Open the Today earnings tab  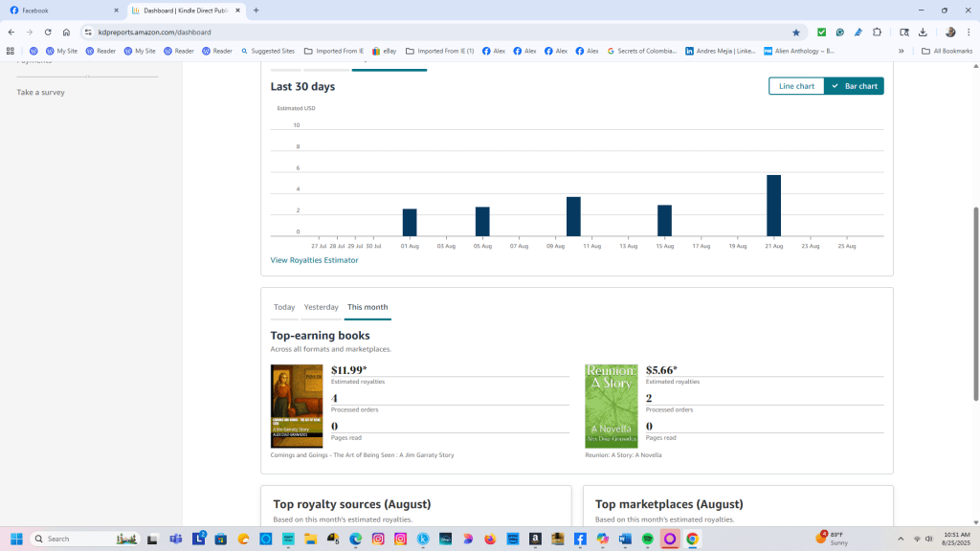[x=284, y=307]
